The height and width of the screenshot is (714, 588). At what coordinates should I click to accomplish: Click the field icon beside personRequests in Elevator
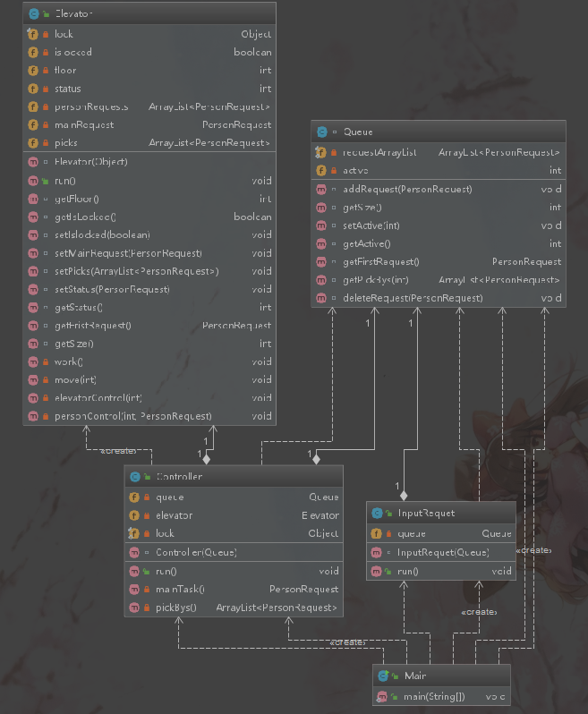33,107
